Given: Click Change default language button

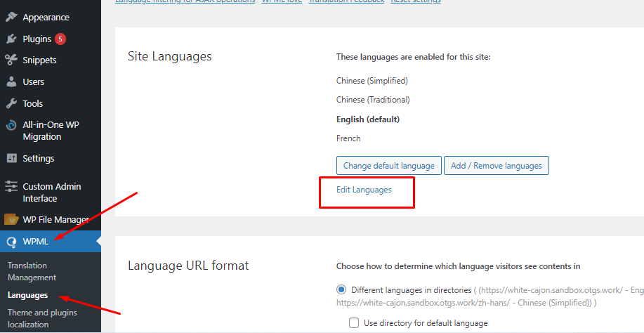Looking at the screenshot, I should coord(389,166).
